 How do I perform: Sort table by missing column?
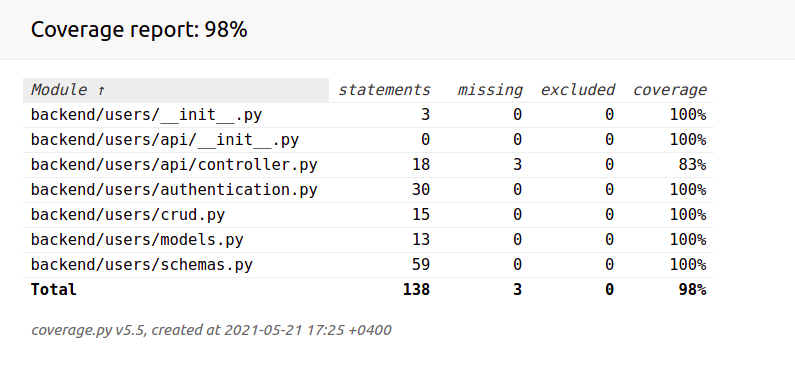point(490,90)
